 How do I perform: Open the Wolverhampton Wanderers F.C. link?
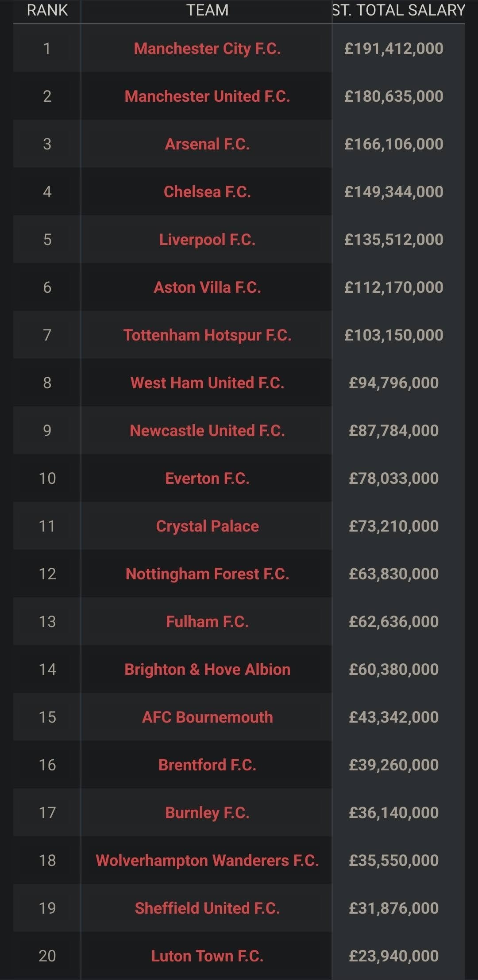click(x=207, y=861)
